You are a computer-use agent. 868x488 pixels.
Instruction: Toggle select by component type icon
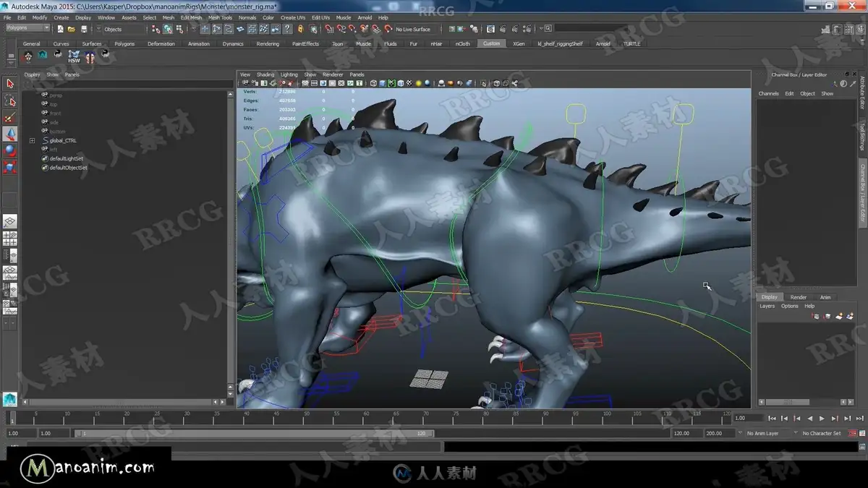click(x=179, y=29)
